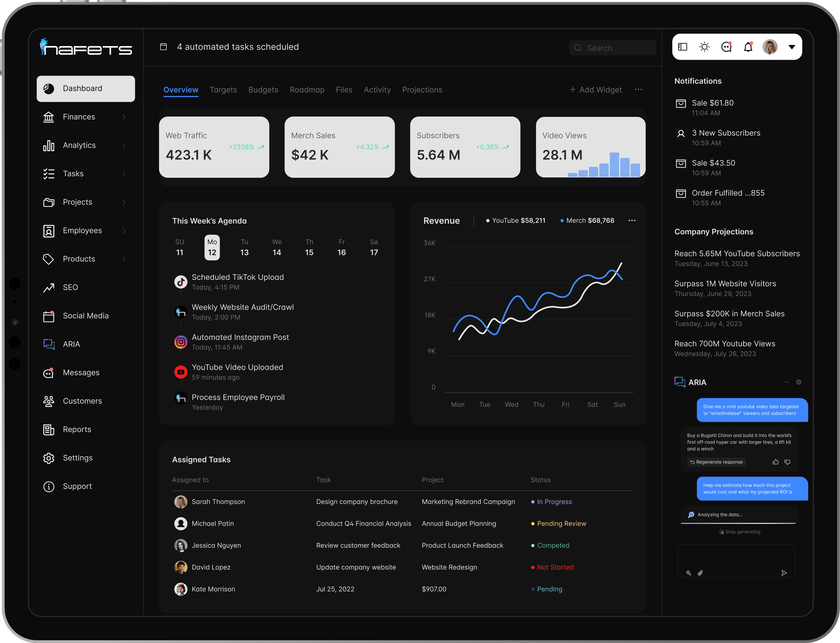Open the SEO section
This screenshot has width=840, height=643.
click(70, 286)
